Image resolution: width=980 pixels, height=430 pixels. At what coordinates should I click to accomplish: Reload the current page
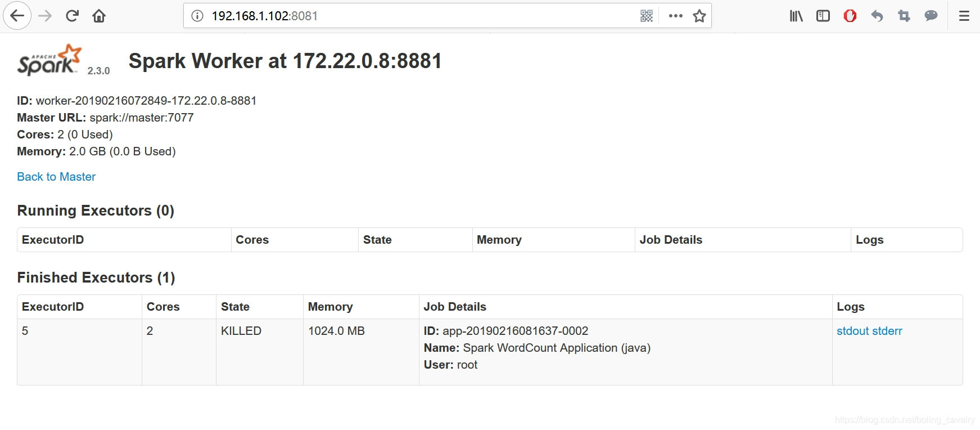click(x=72, y=16)
